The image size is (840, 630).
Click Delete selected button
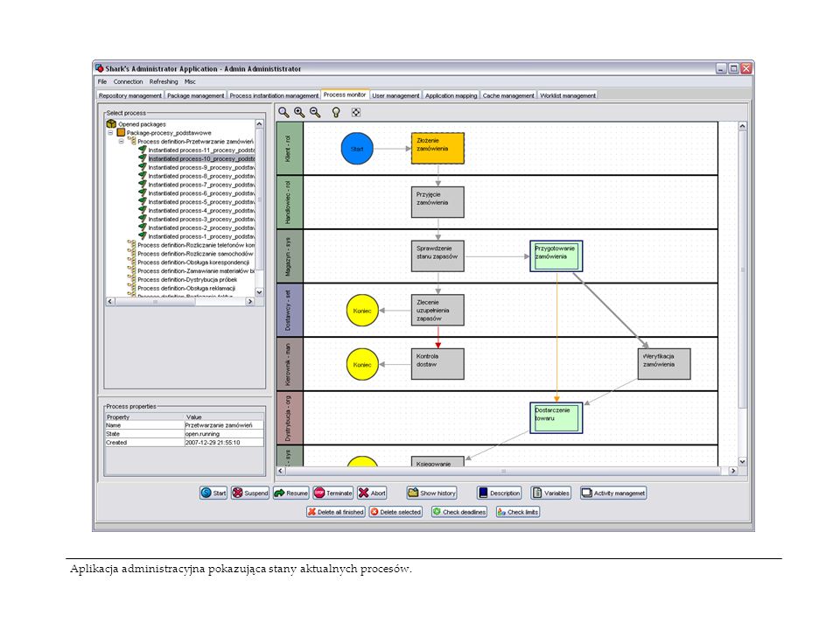(395, 512)
